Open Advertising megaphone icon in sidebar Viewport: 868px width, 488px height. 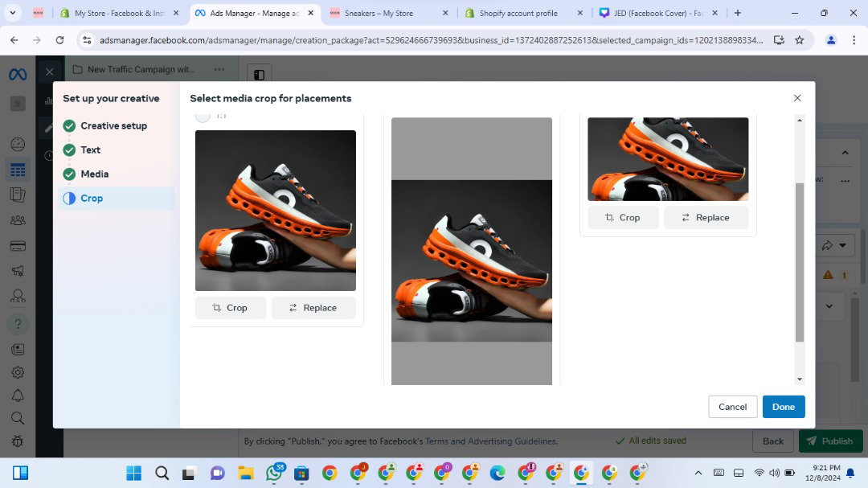18,271
